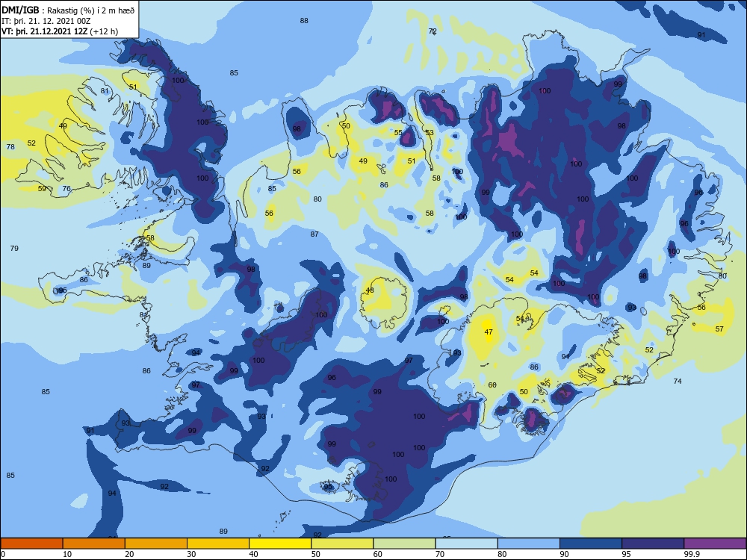
Task: Click the 'IT: þri. 21. 12. 2021 00Z' line
Action: [x=46, y=21]
